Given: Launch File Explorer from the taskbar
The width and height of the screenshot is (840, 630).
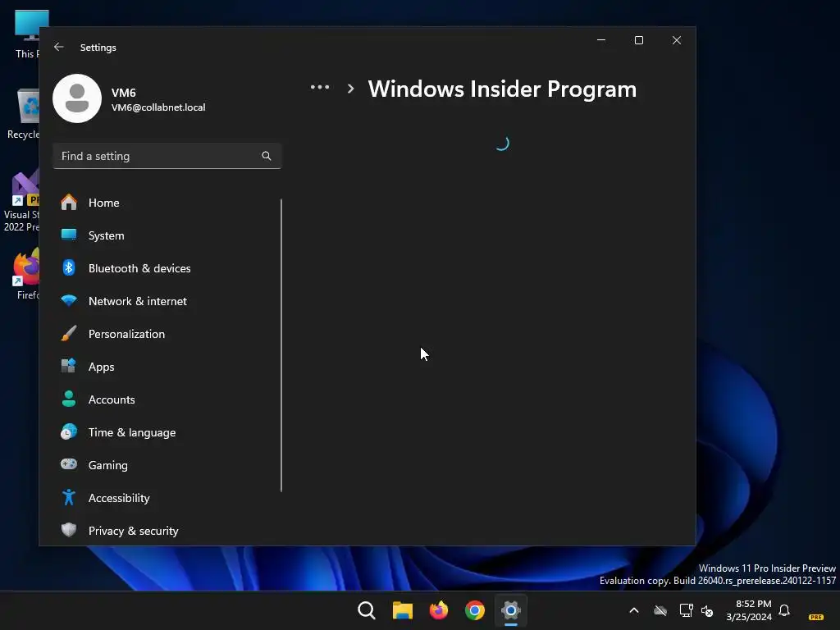Looking at the screenshot, I should [402, 610].
